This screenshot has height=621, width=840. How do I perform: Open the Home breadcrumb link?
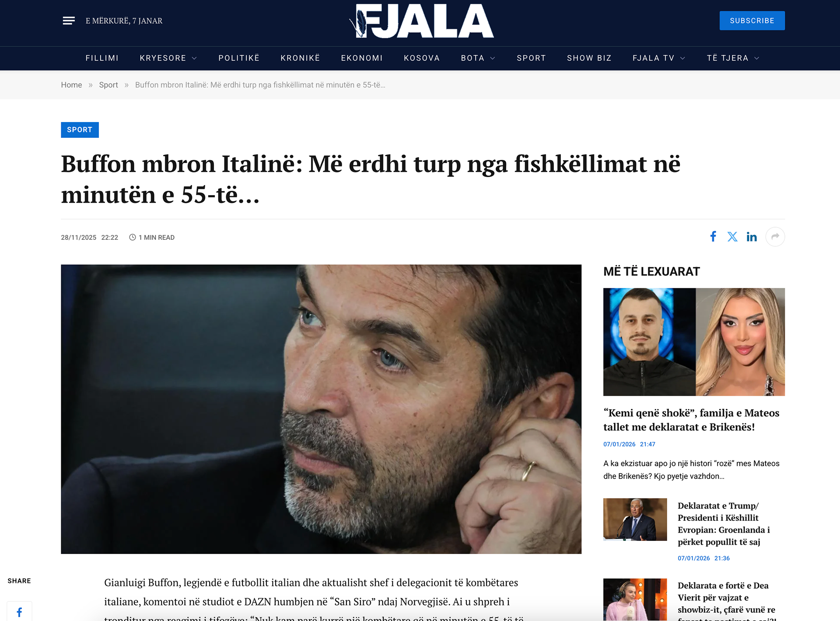pyautogui.click(x=71, y=85)
